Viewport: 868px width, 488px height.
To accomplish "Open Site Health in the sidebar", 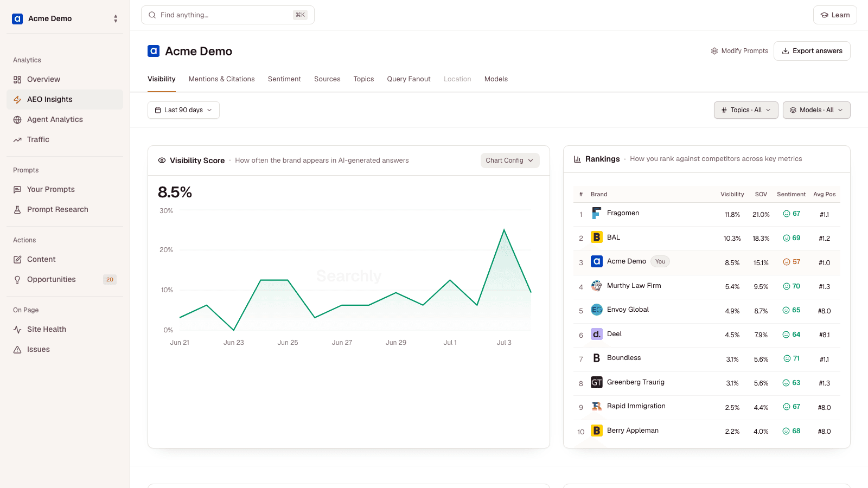I will pyautogui.click(x=65, y=330).
